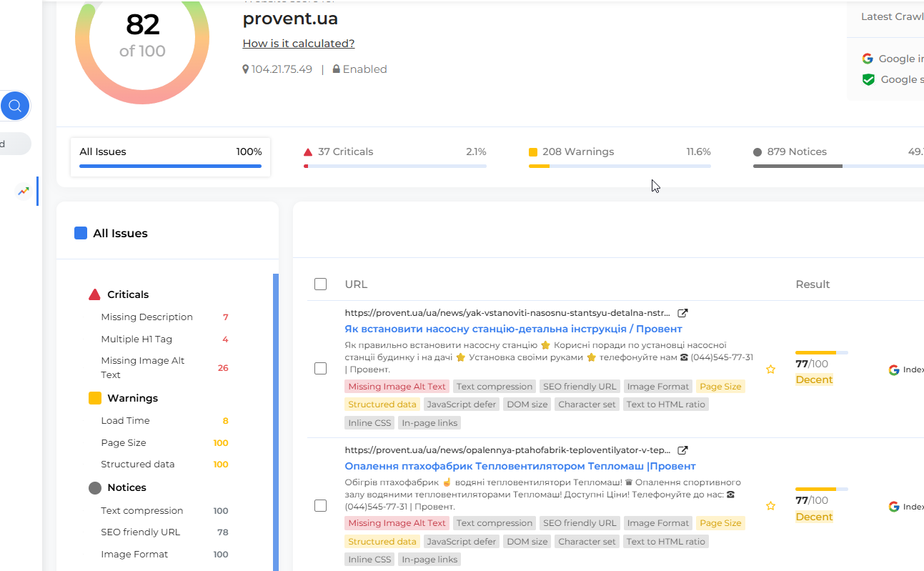Click the green shield Google safe icon
This screenshot has width=924, height=571.
(868, 79)
